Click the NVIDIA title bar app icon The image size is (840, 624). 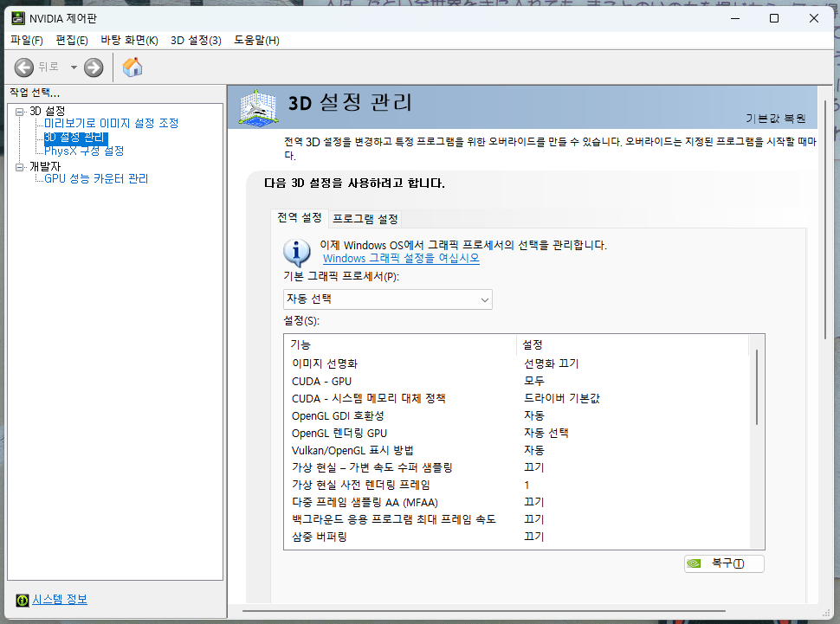17,18
